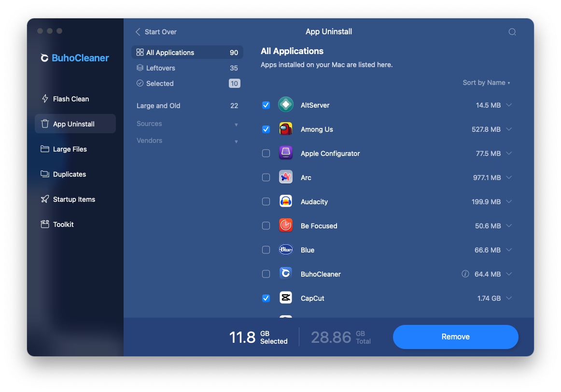Select the All Applications filter
Image resolution: width=561 pixels, height=392 pixels.
(187, 52)
